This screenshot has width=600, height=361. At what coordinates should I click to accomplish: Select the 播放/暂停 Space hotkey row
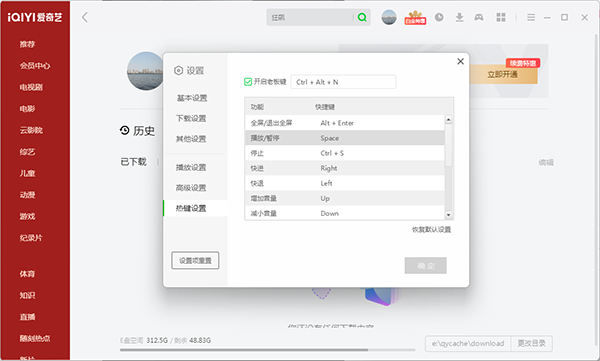[x=344, y=138]
